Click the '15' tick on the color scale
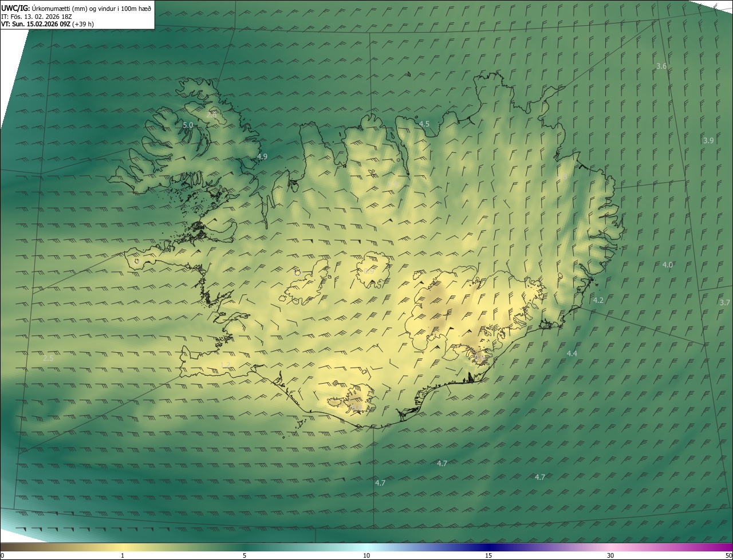The width and height of the screenshot is (733, 560). tap(488, 555)
